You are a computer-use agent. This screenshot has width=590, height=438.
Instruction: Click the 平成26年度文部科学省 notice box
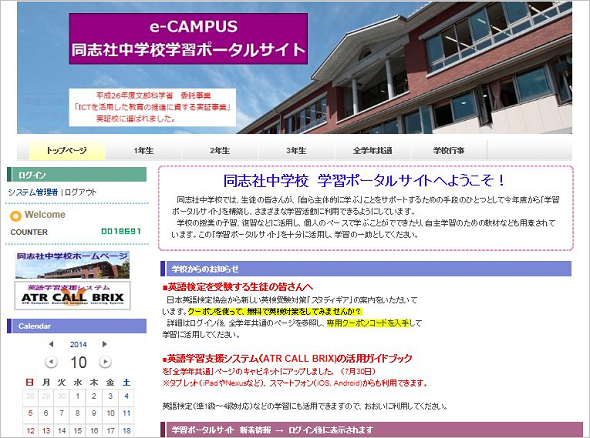pyautogui.click(x=152, y=107)
